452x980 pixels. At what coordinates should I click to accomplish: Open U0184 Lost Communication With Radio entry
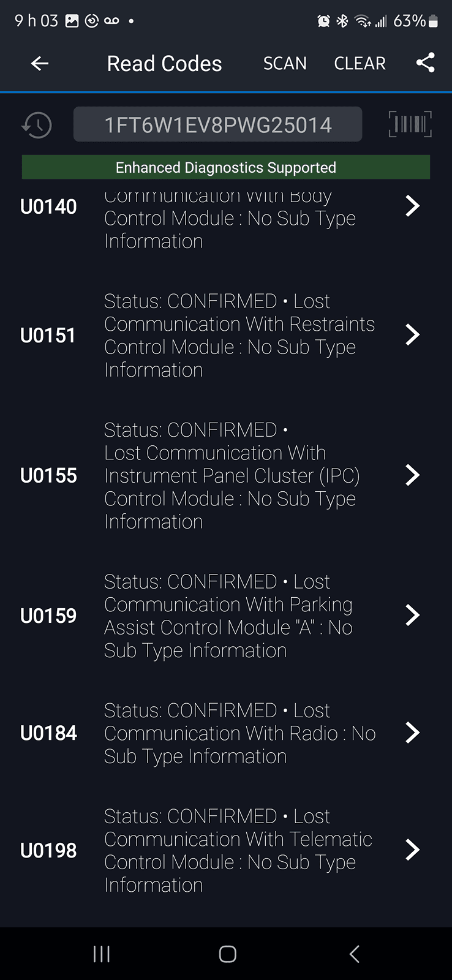tap(239, 733)
